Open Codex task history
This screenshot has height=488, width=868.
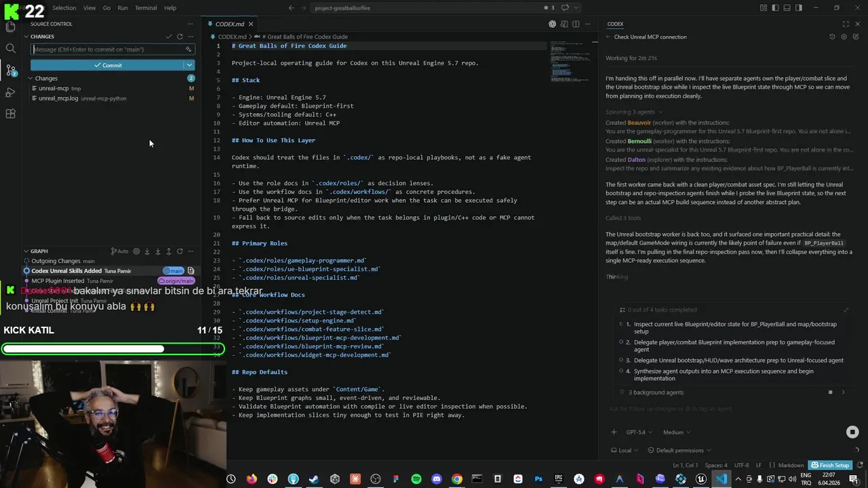pos(832,37)
